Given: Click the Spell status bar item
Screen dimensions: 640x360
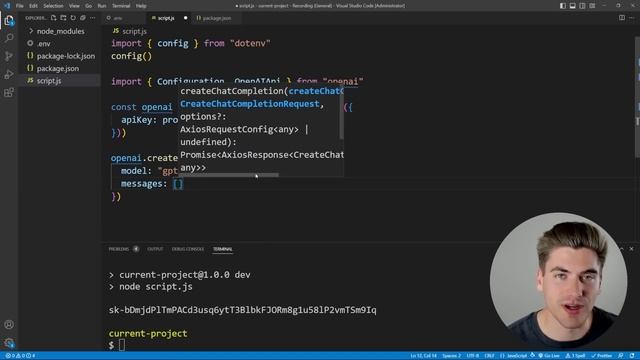Looking at the screenshot, I should pyautogui.click(x=575, y=356).
